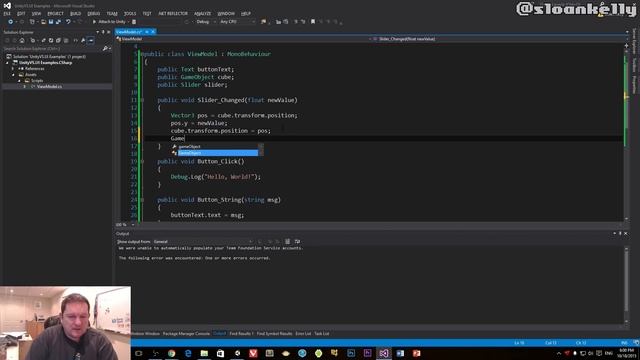Screen dimensions: 640x360
Task: Click Word icon in Windows taskbar
Action: pyautogui.click(x=400, y=353)
